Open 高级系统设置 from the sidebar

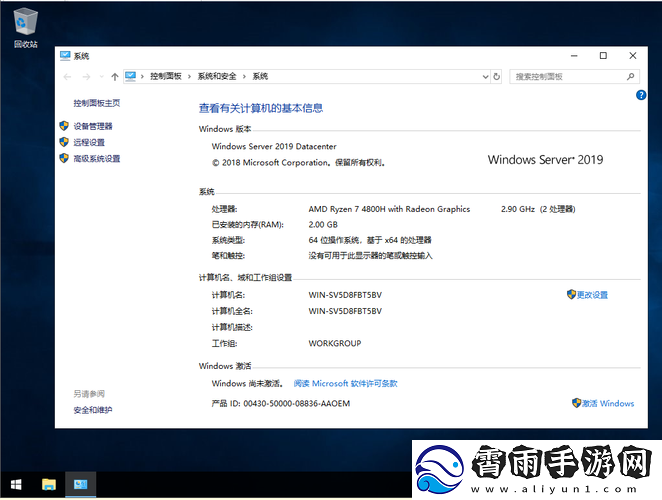[x=97, y=158]
